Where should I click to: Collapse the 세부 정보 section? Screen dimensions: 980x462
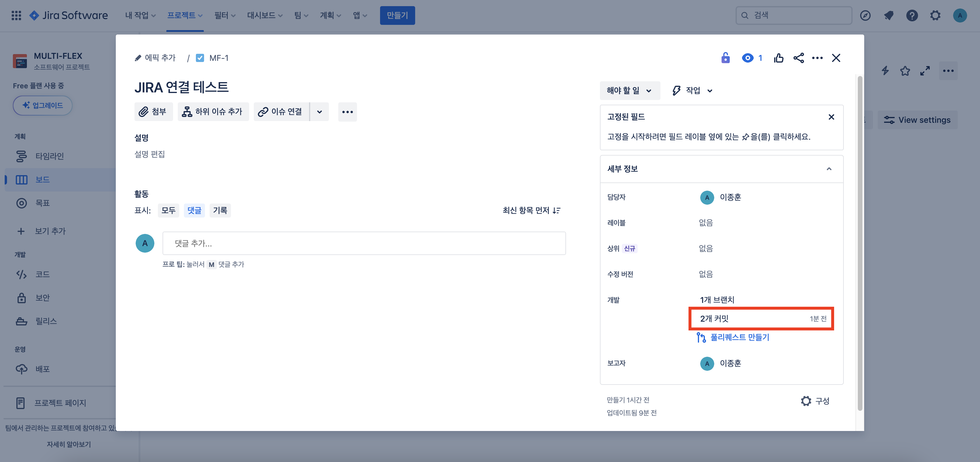829,169
